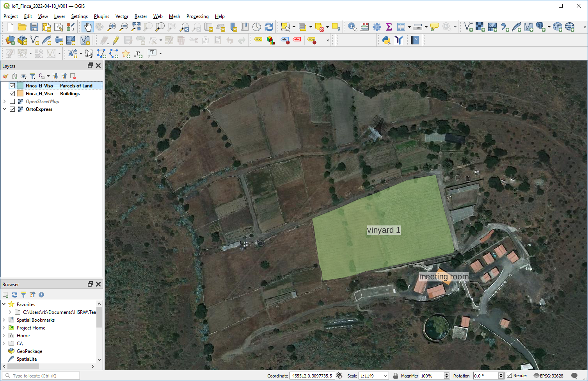588x381 pixels.
Task: Click the Zoom In magnifier tool
Action: 112,27
